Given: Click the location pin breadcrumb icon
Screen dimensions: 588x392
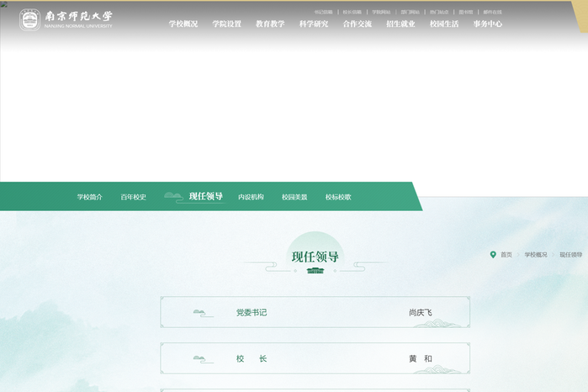Looking at the screenshot, I should click(x=493, y=254).
